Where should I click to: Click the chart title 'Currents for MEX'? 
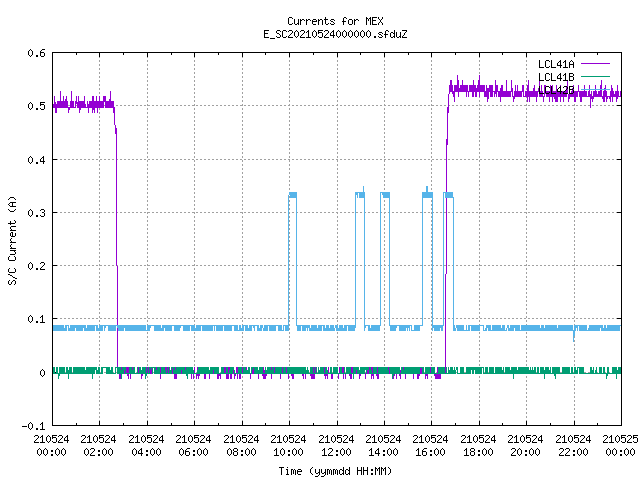pyautogui.click(x=335, y=21)
